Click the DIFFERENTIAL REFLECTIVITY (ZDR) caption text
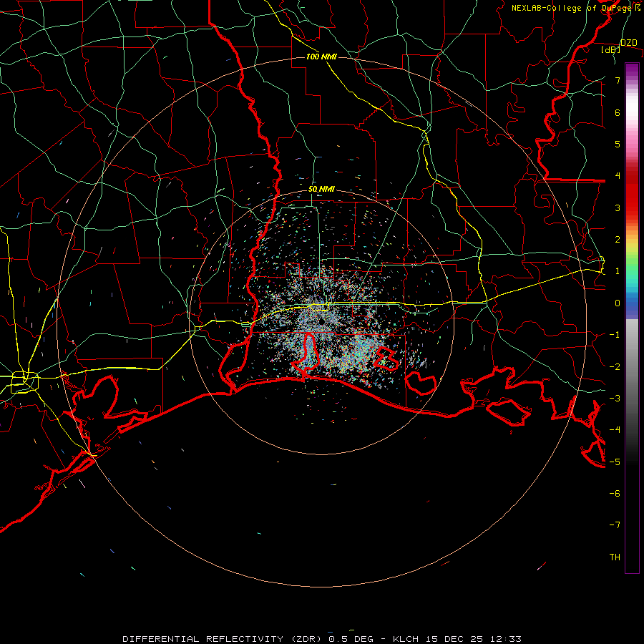 tap(223, 639)
